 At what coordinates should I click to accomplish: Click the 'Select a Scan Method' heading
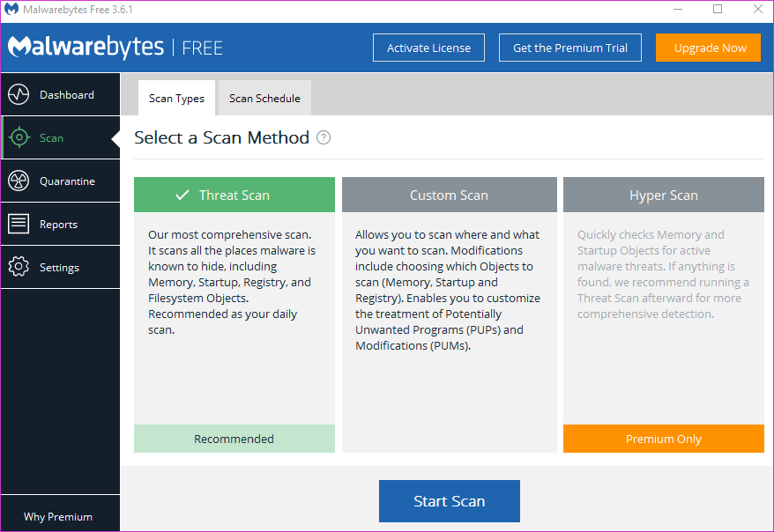(221, 137)
